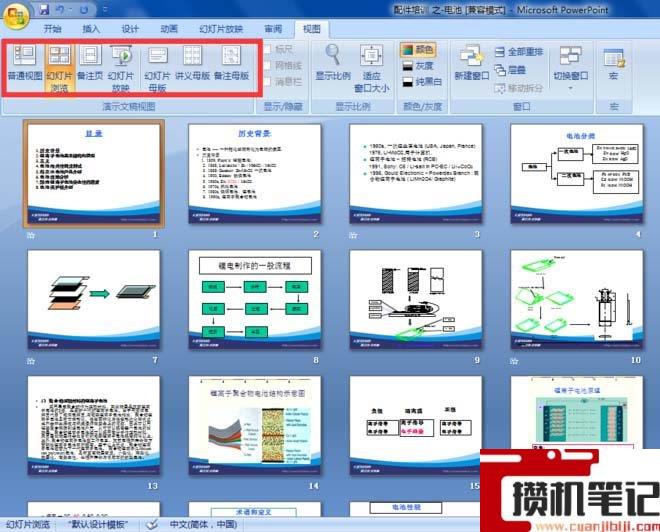Select 幻灯片浏览 slide sorter view
The image size is (660, 532).
pos(59,69)
